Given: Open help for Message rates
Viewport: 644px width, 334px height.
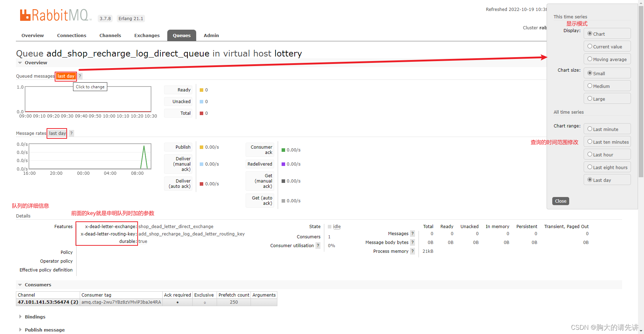Looking at the screenshot, I should (71, 133).
